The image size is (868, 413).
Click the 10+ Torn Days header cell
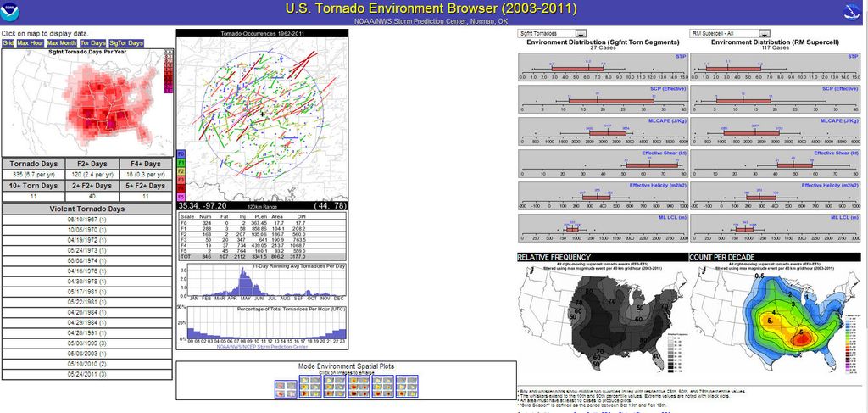click(x=33, y=186)
